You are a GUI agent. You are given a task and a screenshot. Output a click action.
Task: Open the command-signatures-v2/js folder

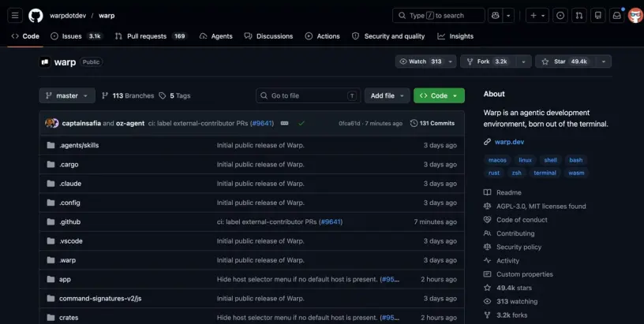[x=100, y=299]
